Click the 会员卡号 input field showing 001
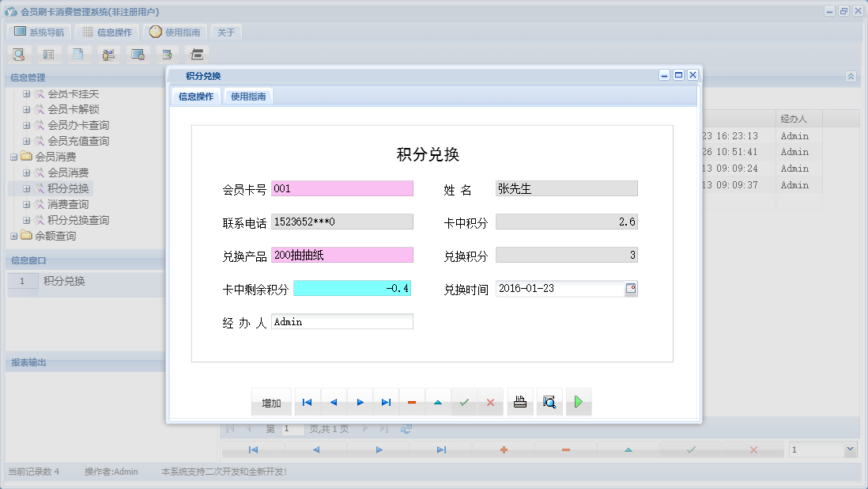Image resolution: width=868 pixels, height=489 pixels. coord(342,188)
